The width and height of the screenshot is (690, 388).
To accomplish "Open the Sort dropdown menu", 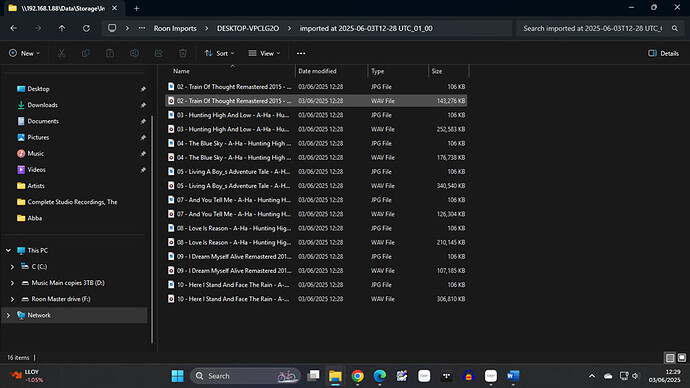I will click(x=219, y=53).
